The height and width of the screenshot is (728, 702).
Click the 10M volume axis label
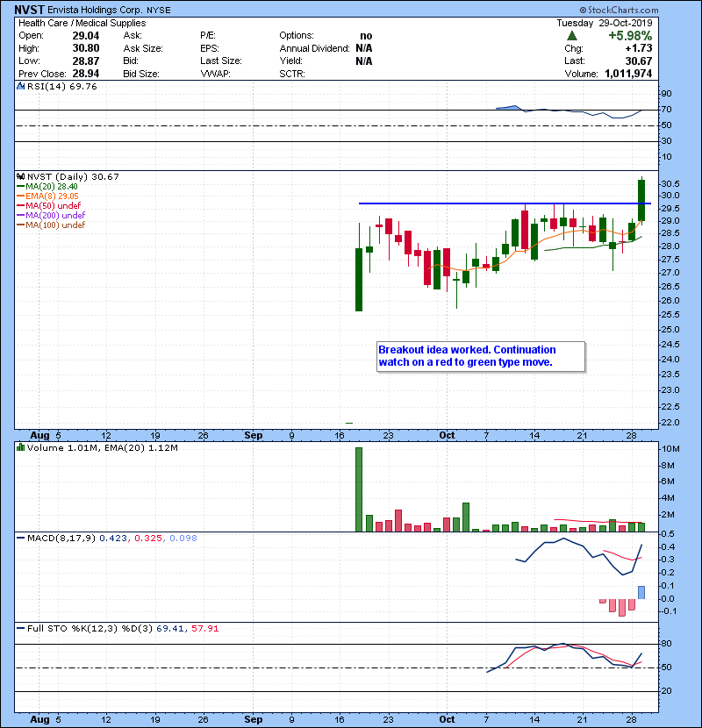coord(671,449)
